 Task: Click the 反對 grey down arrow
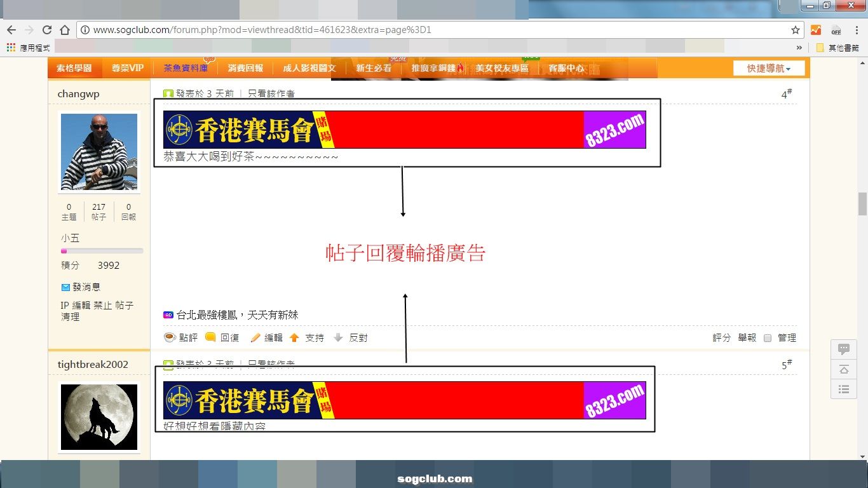[338, 338]
